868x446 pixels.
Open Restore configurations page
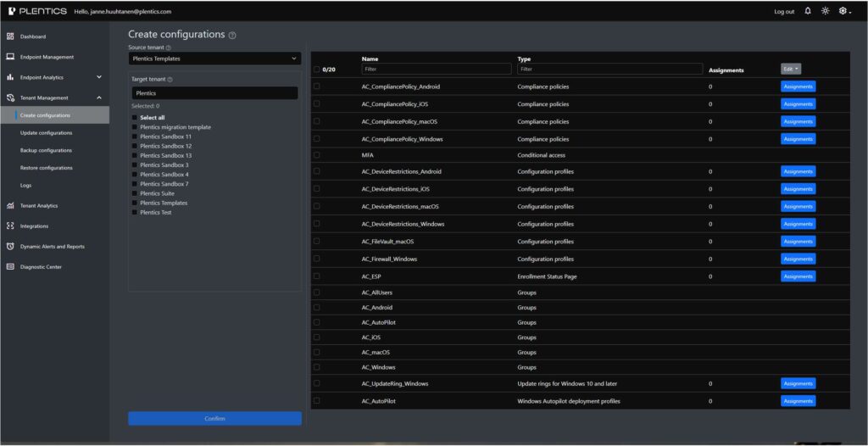point(46,168)
